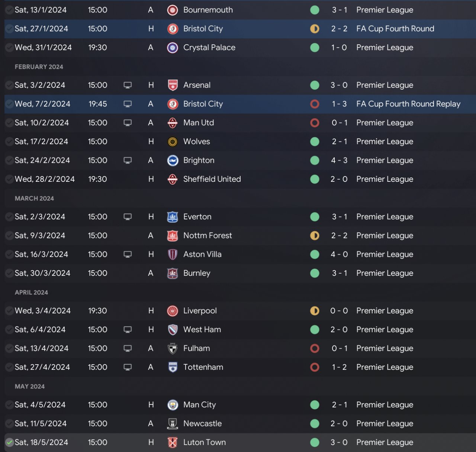Click the Man City club badge

point(173,405)
